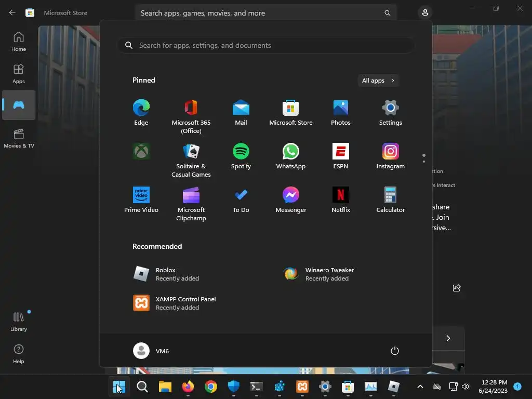Launch WhatsApp pinned app

coord(291,156)
